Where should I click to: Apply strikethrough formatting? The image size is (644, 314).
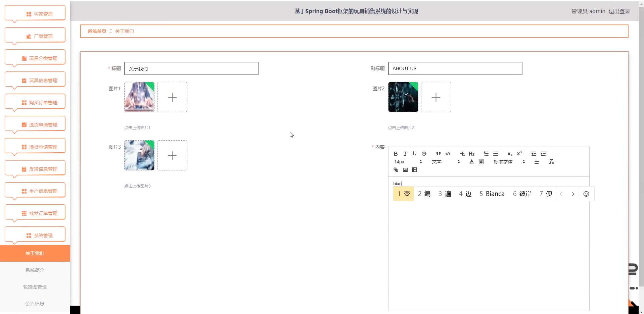click(424, 154)
